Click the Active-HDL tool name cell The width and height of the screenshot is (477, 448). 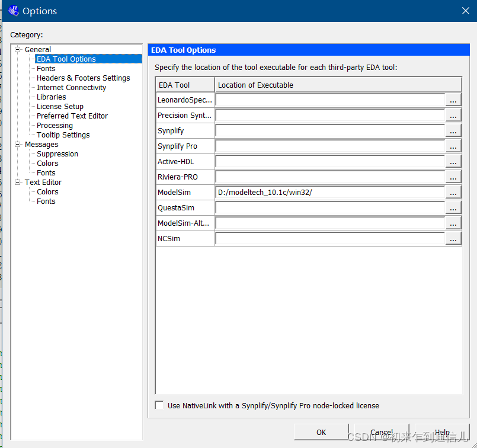coord(185,162)
